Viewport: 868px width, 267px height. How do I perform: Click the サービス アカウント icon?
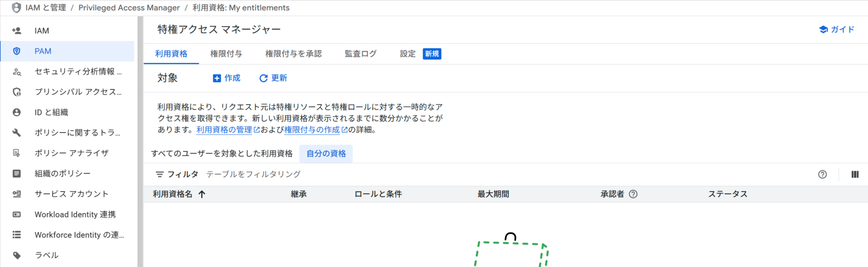point(17,194)
